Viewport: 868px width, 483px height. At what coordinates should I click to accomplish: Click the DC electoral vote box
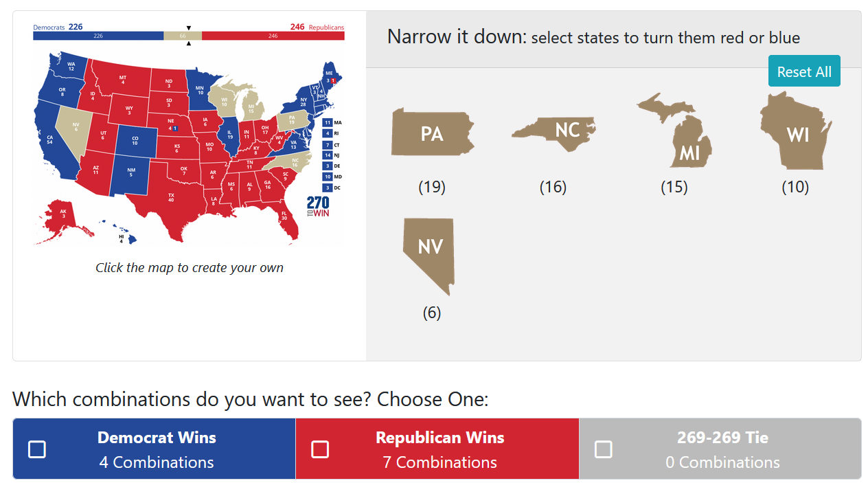pyautogui.click(x=328, y=188)
